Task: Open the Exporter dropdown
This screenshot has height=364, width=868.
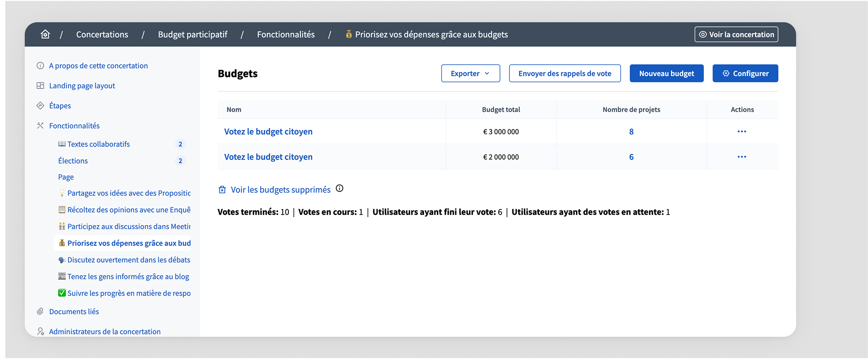Action: (470, 73)
